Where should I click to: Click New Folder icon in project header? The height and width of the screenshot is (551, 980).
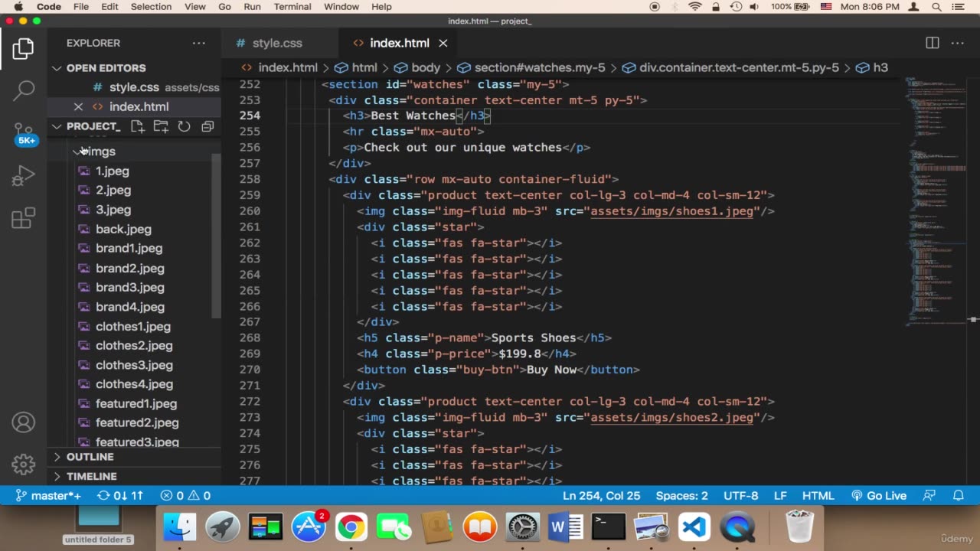pyautogui.click(x=161, y=126)
